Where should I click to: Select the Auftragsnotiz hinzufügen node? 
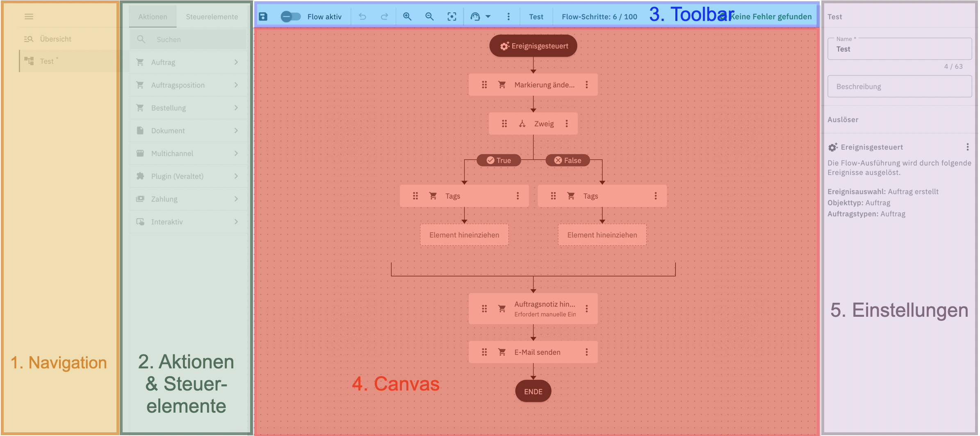click(533, 309)
